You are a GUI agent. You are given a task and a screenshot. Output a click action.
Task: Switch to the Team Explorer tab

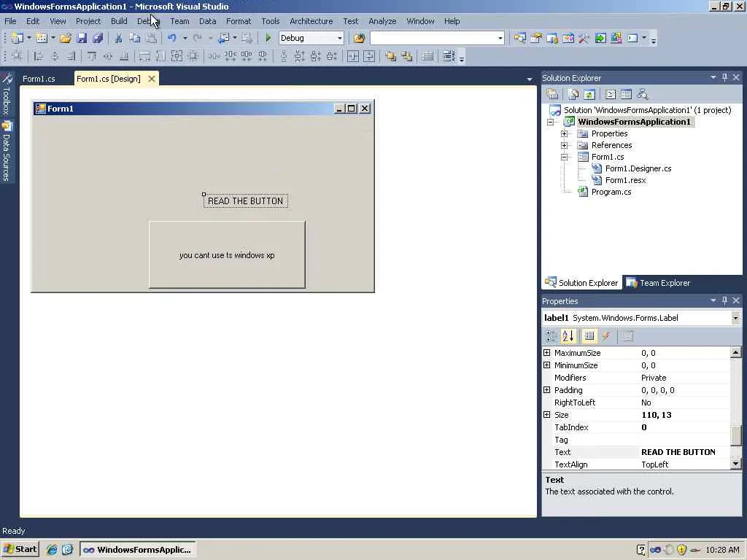[x=659, y=283]
